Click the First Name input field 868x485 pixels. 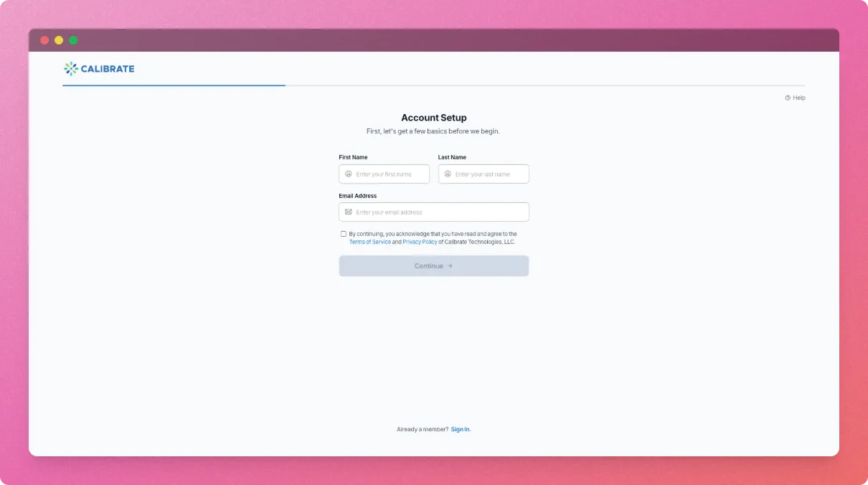coord(384,174)
